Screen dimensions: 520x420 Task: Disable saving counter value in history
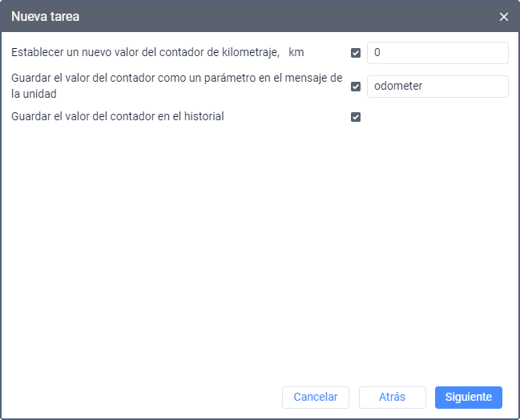356,117
